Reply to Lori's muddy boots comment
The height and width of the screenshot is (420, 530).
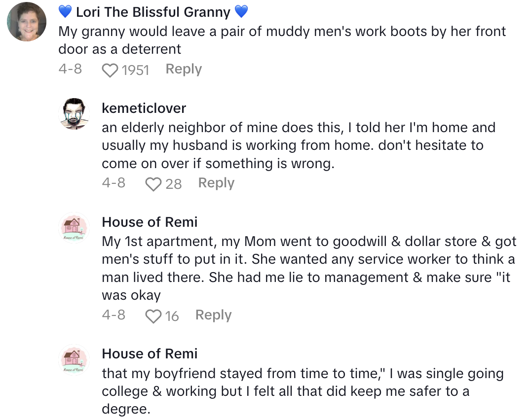(x=184, y=70)
